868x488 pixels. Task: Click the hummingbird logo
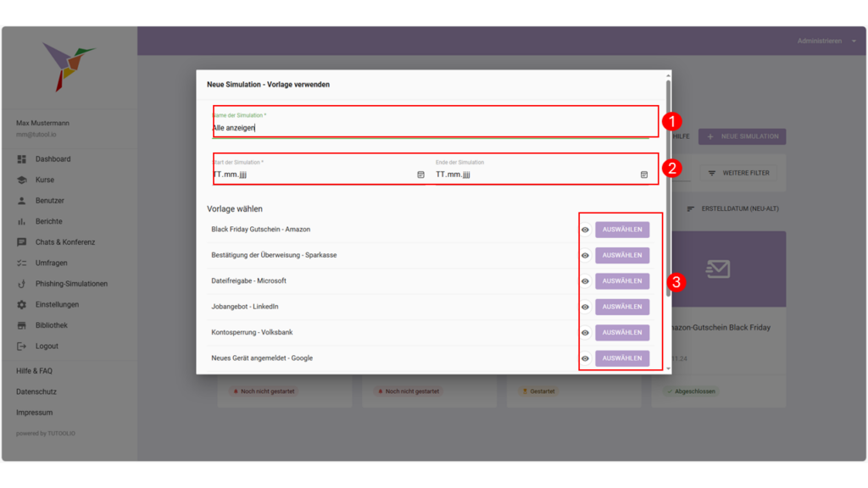pyautogui.click(x=68, y=66)
